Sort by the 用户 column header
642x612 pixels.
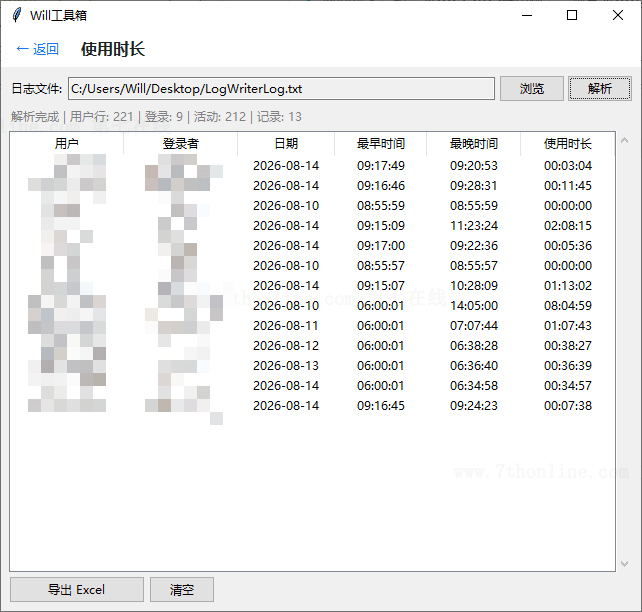pos(66,144)
